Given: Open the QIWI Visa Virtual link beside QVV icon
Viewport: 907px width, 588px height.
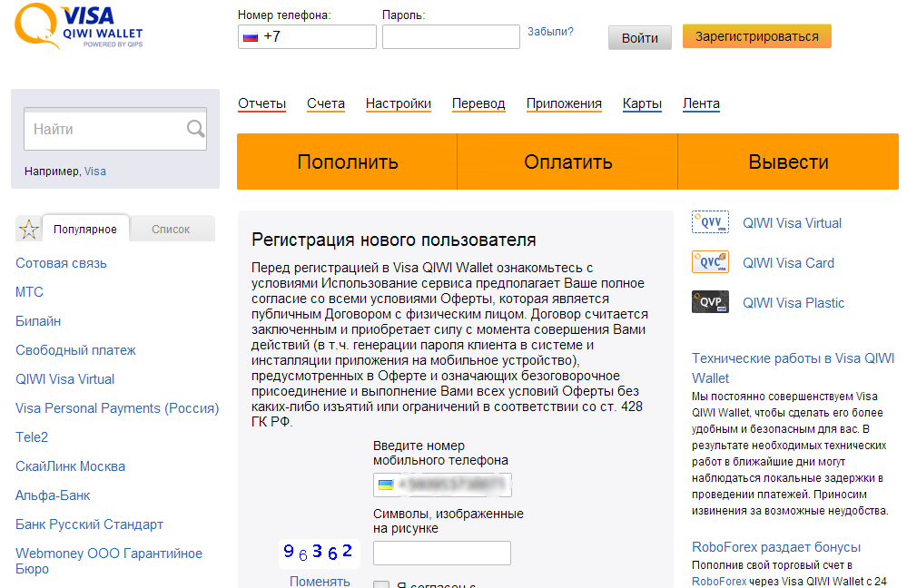Looking at the screenshot, I should pos(792,223).
